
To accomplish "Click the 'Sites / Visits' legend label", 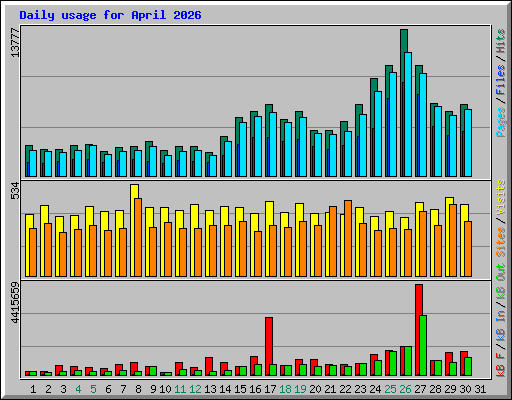I will click(x=501, y=218).
